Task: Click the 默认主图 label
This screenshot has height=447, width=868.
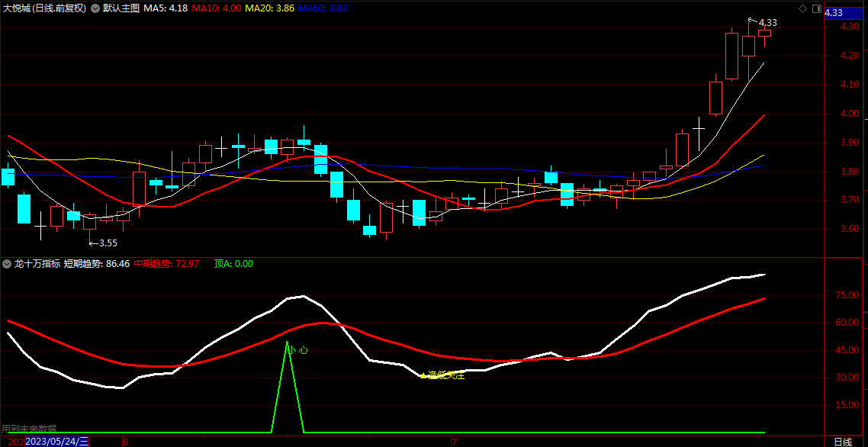Action: (121, 9)
